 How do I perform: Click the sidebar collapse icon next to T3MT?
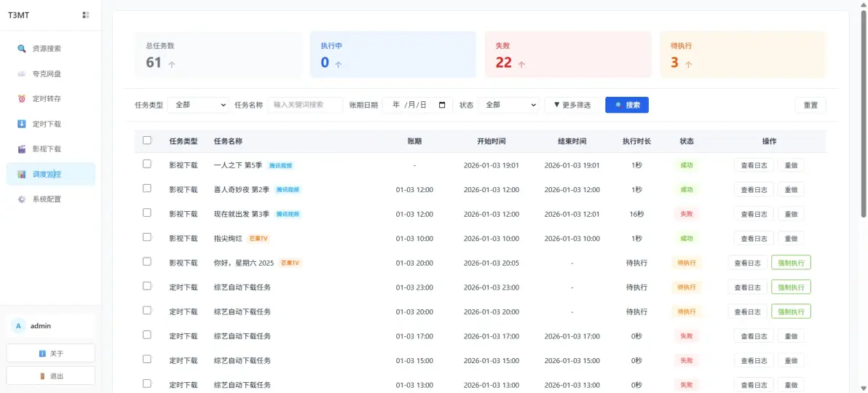click(86, 15)
